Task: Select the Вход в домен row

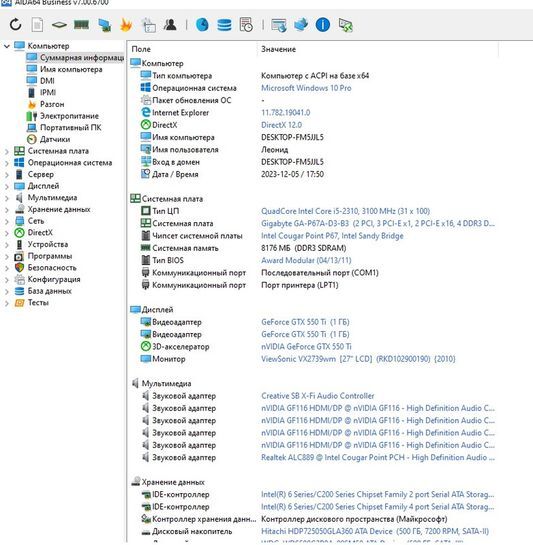Action: (x=313, y=162)
